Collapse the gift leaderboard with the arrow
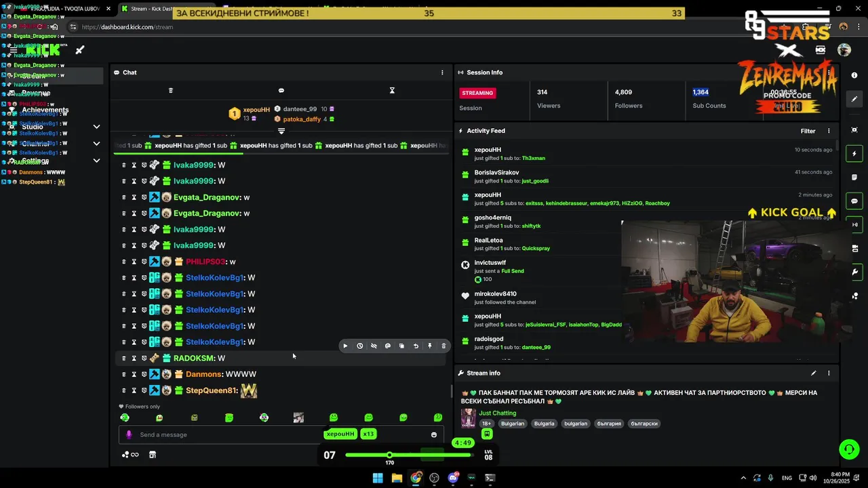Screen dimensions: 868x488 [x=281, y=131]
